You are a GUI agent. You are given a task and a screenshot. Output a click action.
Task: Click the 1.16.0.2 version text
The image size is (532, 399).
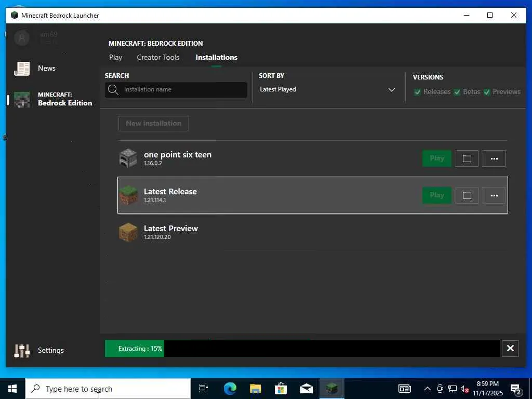point(153,163)
